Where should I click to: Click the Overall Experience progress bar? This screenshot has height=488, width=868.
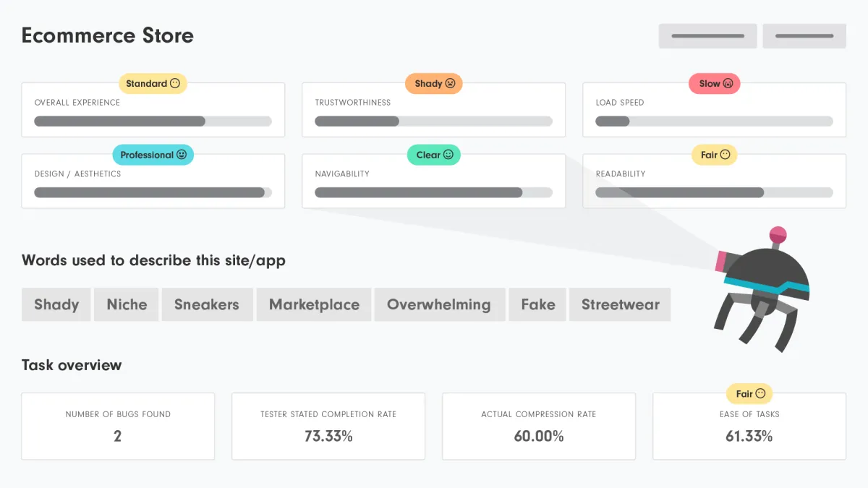pos(153,121)
